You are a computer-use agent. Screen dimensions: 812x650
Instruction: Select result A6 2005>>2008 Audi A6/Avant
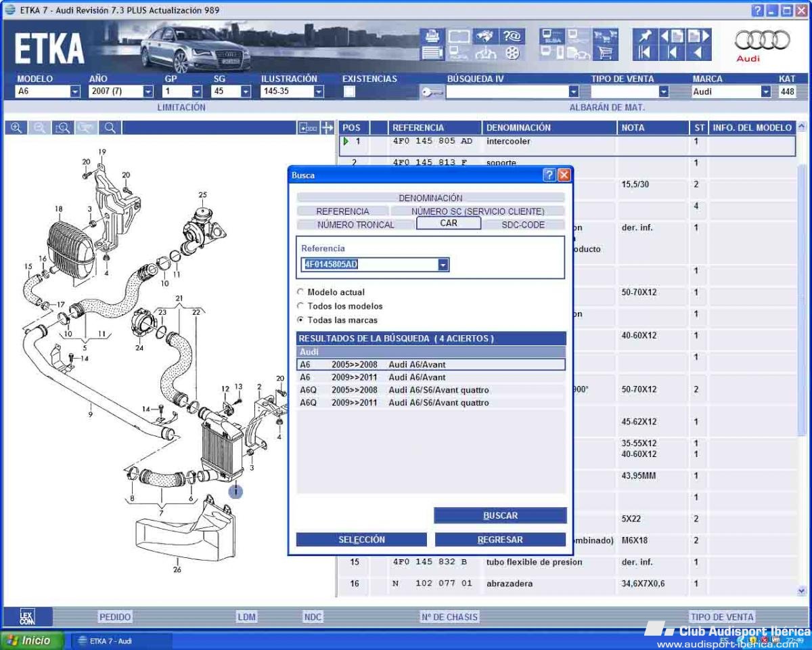tap(431, 364)
